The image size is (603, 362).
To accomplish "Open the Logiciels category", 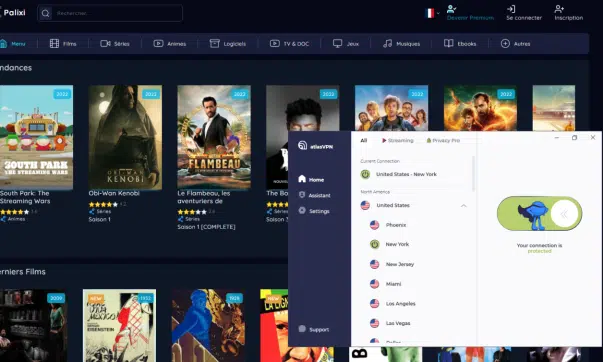I will click(228, 43).
